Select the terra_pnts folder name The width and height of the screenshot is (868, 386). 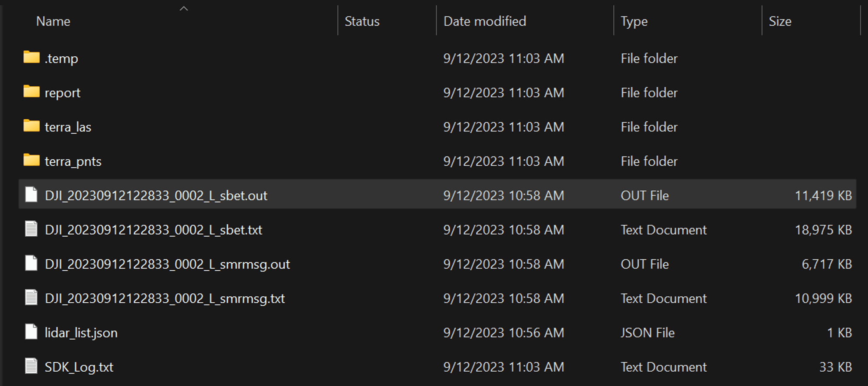click(73, 161)
